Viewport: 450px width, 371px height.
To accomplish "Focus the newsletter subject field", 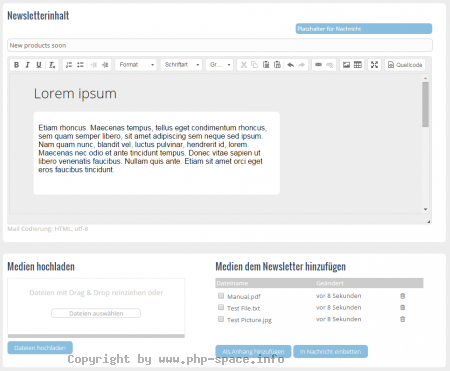I will [220, 45].
